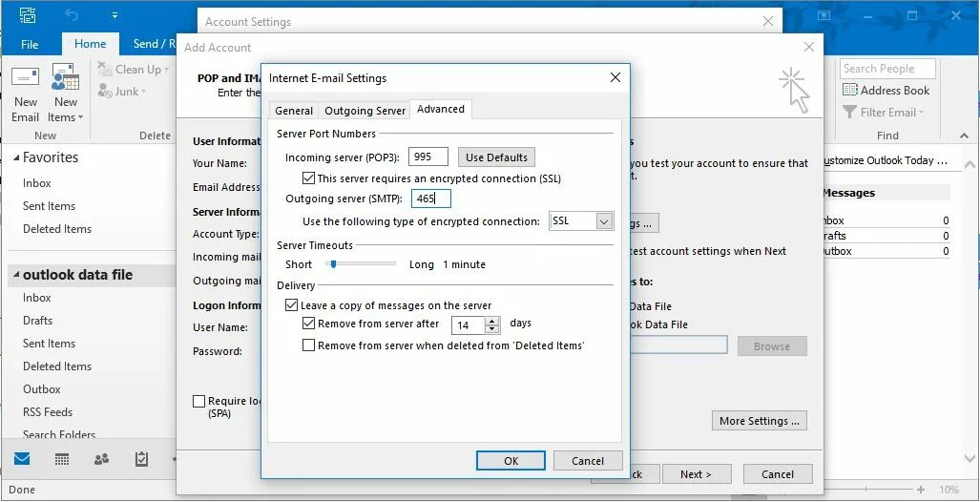Click Cancel in the Add Account dialog
This screenshot has height=502, width=980.
(778, 474)
